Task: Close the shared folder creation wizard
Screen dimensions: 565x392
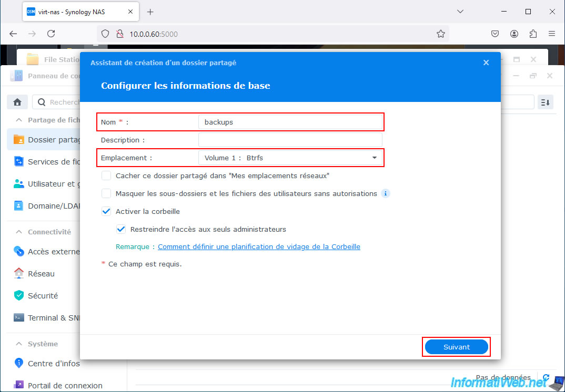Action: (486, 63)
